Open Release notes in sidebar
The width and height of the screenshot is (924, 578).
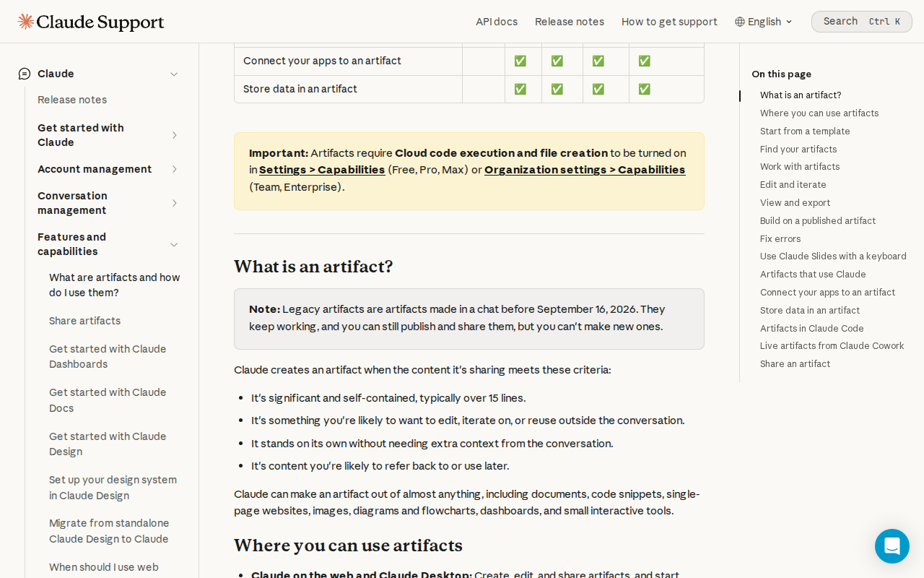click(x=72, y=100)
